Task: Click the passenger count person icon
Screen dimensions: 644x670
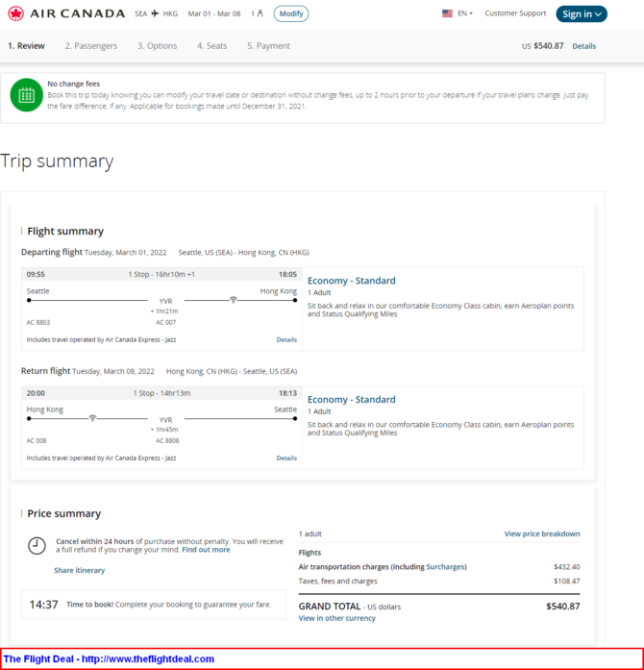Action: click(x=260, y=13)
